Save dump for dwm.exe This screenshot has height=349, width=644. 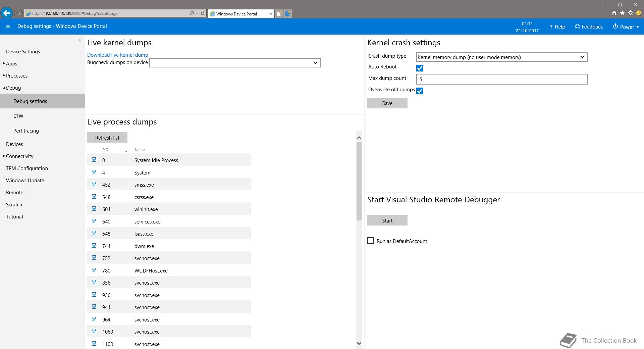[94, 246]
